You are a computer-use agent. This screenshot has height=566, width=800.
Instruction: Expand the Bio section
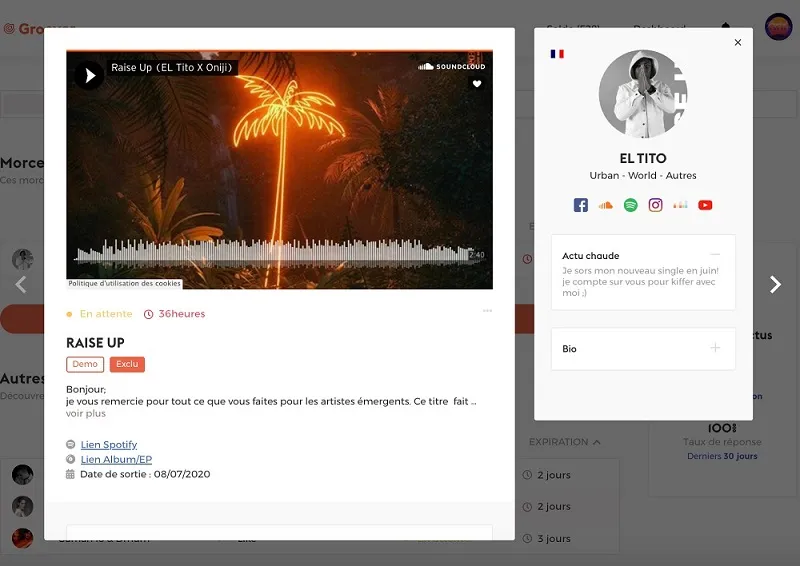(x=715, y=348)
